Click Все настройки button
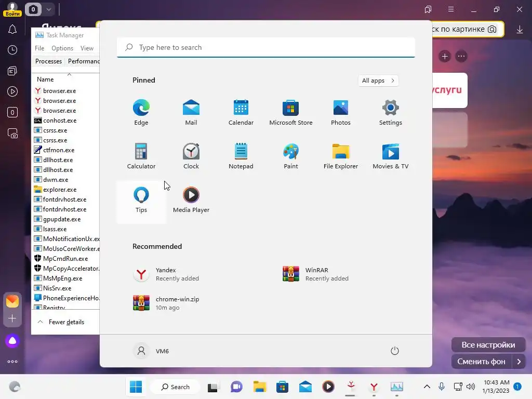The image size is (532, 399). point(488,345)
